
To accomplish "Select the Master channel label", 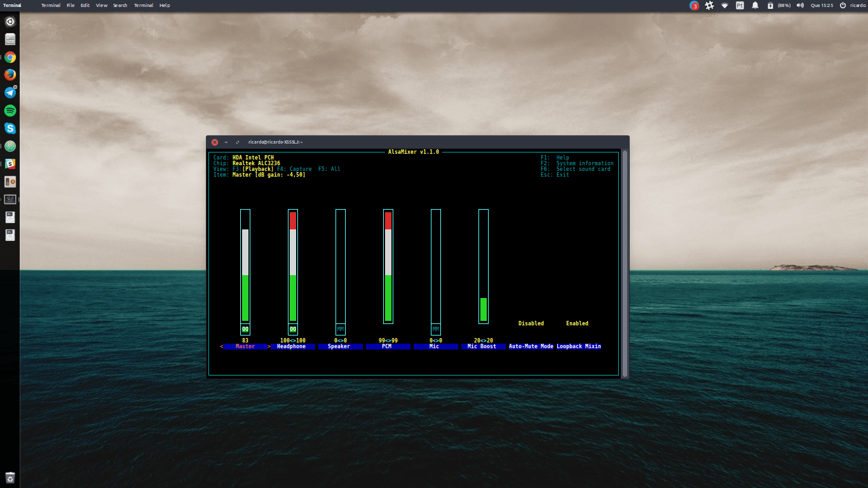I will click(245, 347).
